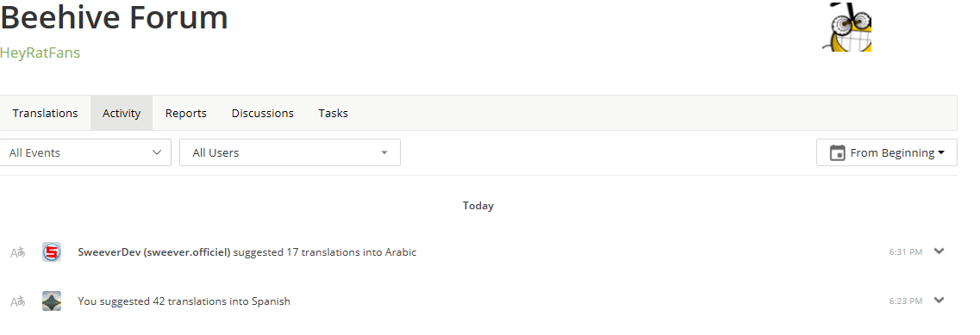Expand the Spanish translations activity entry
Image resolution: width=980 pixels, height=335 pixels.
tap(939, 300)
